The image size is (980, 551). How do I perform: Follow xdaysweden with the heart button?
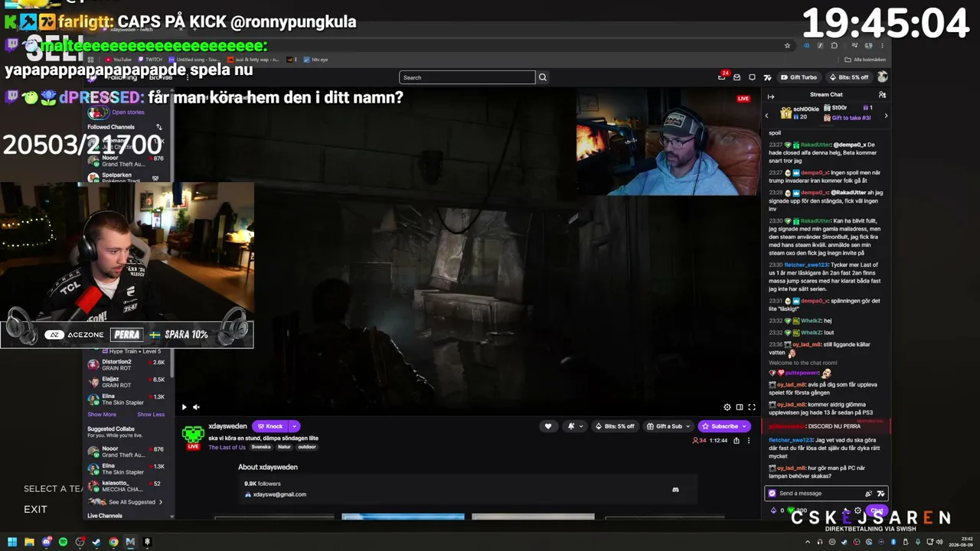click(547, 426)
